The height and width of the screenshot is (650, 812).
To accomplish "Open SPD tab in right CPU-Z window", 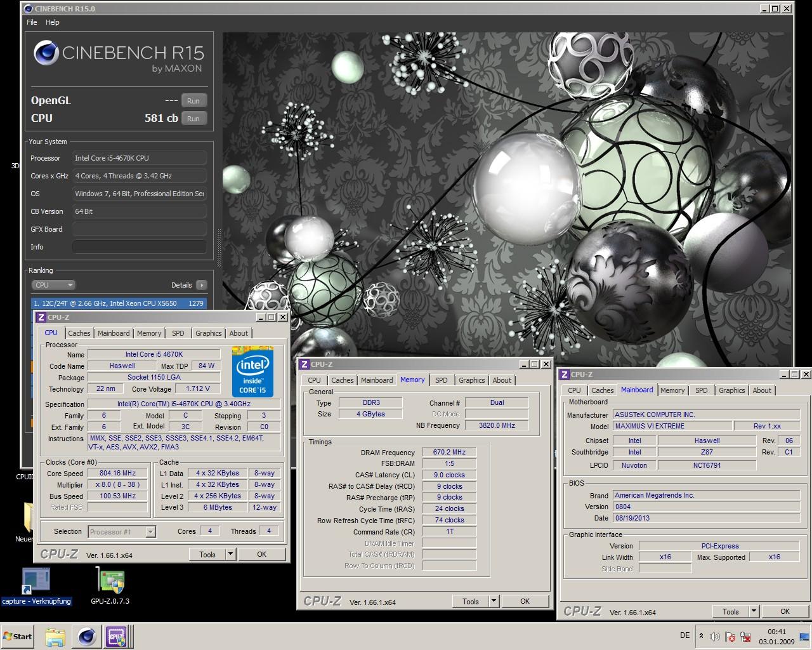I will point(702,390).
